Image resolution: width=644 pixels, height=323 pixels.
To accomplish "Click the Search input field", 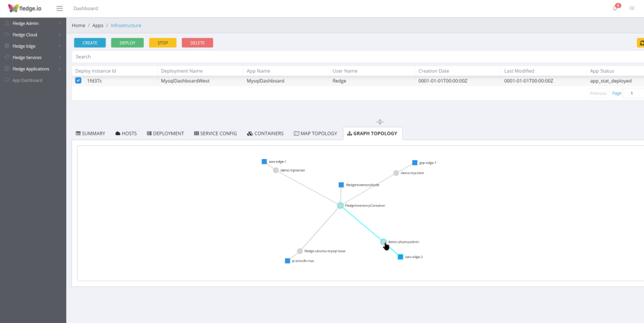I will 357,57.
